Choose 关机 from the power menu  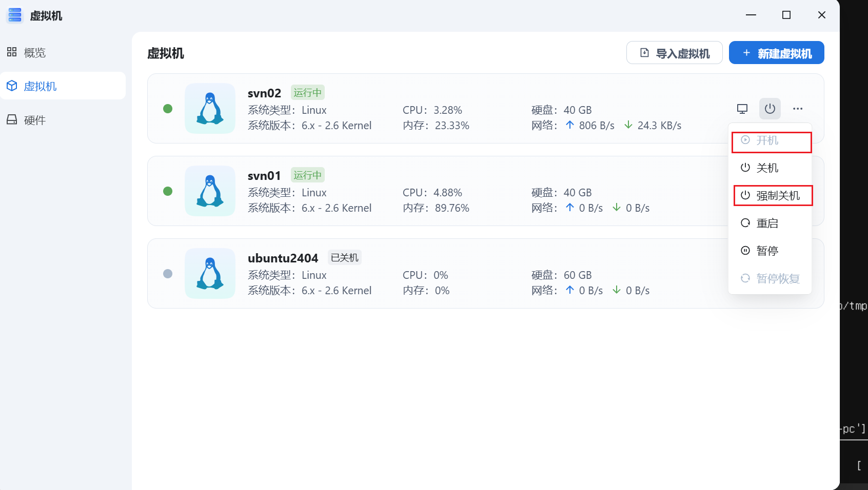(770, 168)
